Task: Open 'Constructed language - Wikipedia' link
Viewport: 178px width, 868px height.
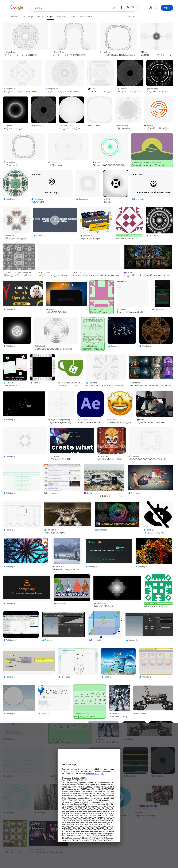Action: click(148, 165)
